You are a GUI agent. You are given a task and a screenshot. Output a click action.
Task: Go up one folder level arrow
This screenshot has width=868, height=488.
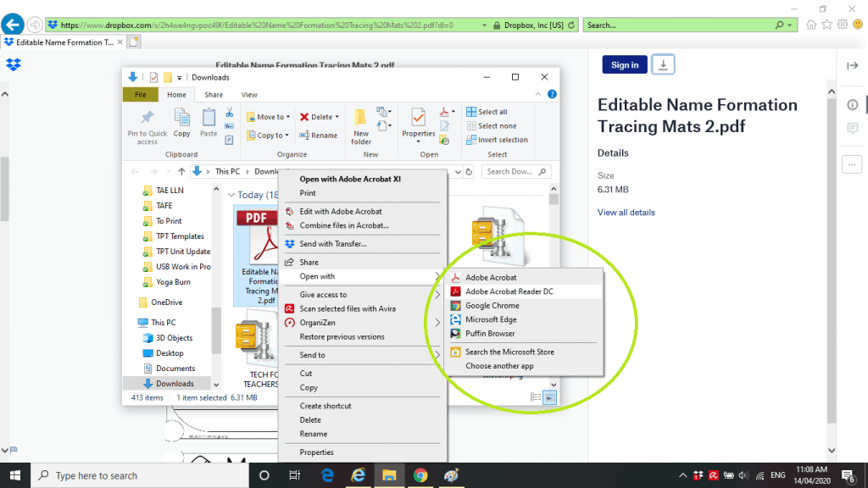click(x=181, y=171)
